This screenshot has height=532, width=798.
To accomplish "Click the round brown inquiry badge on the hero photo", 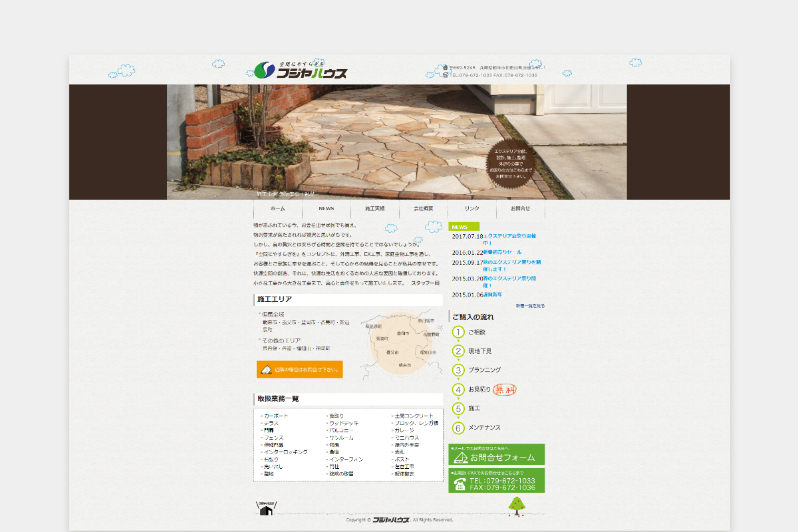I will pos(511,164).
